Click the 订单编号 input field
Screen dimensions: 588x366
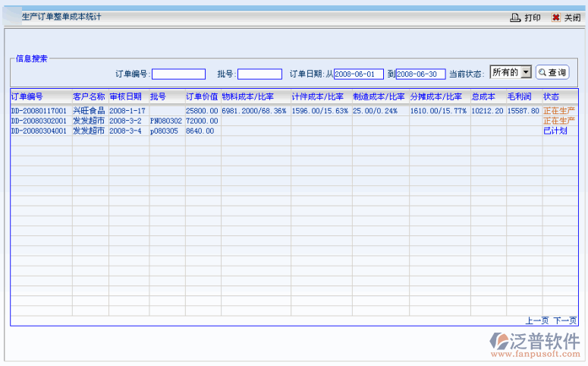pos(178,74)
